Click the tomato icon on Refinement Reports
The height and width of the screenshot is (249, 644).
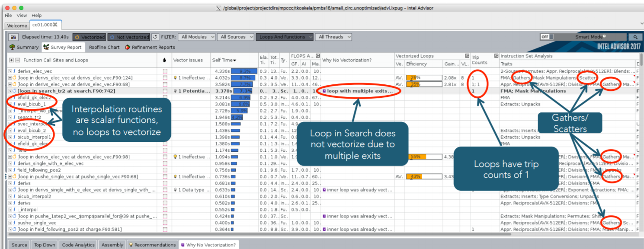tap(128, 47)
